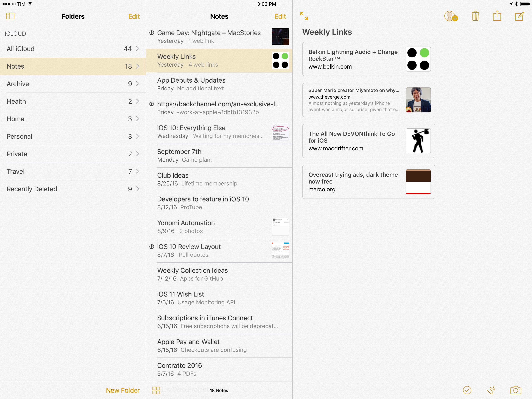Tap the location services arrow icon
The image size is (532, 399).
coord(511,4)
